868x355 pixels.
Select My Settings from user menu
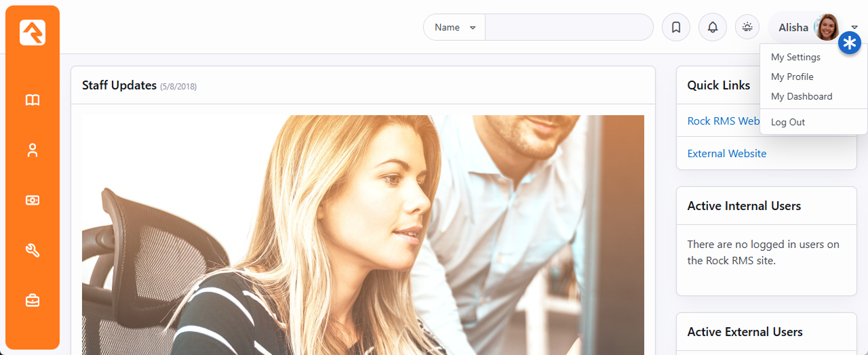795,58
